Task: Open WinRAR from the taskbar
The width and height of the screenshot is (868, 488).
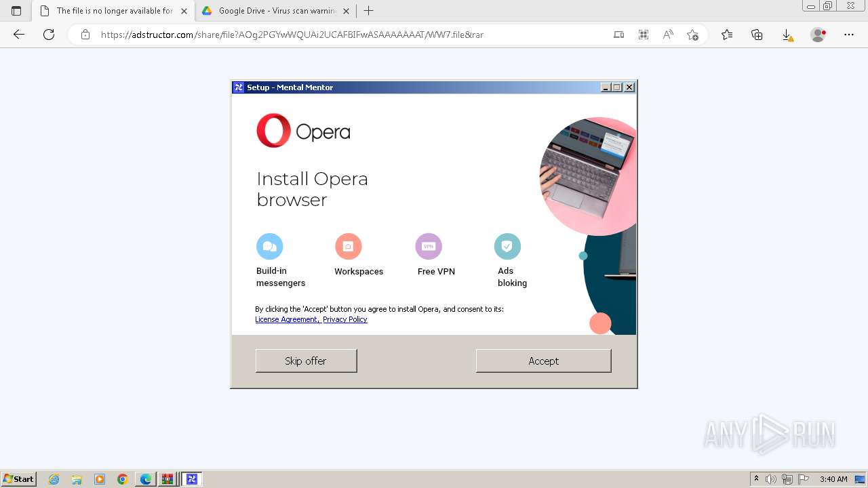Action: [167, 479]
